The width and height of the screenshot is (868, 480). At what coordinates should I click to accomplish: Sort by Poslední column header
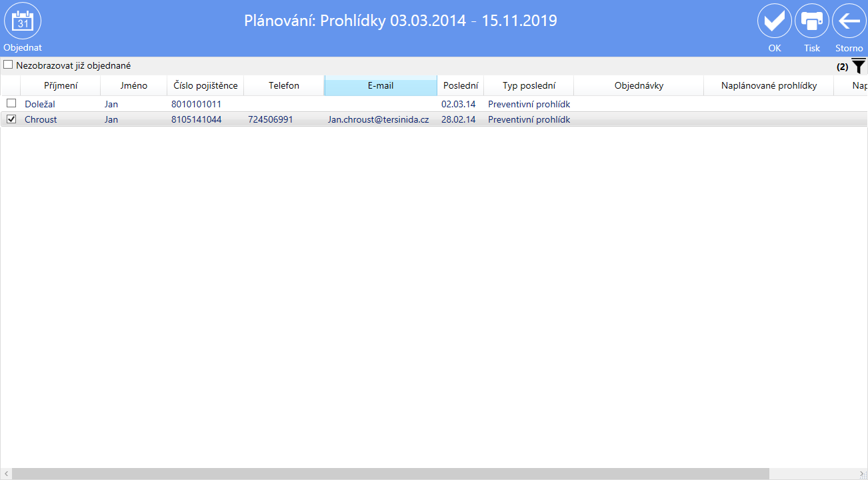coord(461,85)
